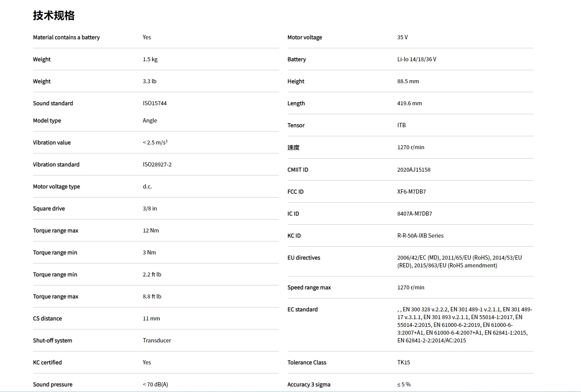Viewport: 581px width, 392px height.
Task: Select the 1.5 kg weight value
Action: pyautogui.click(x=150, y=60)
